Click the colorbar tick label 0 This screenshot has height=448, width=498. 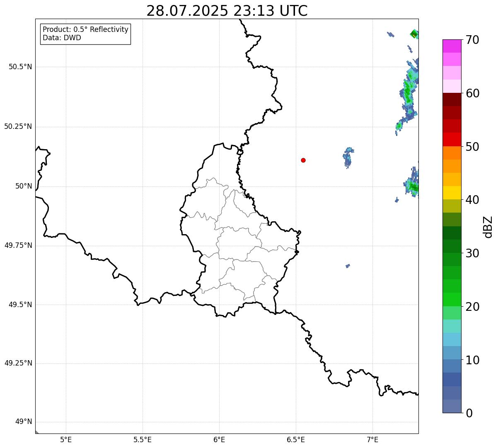click(469, 413)
